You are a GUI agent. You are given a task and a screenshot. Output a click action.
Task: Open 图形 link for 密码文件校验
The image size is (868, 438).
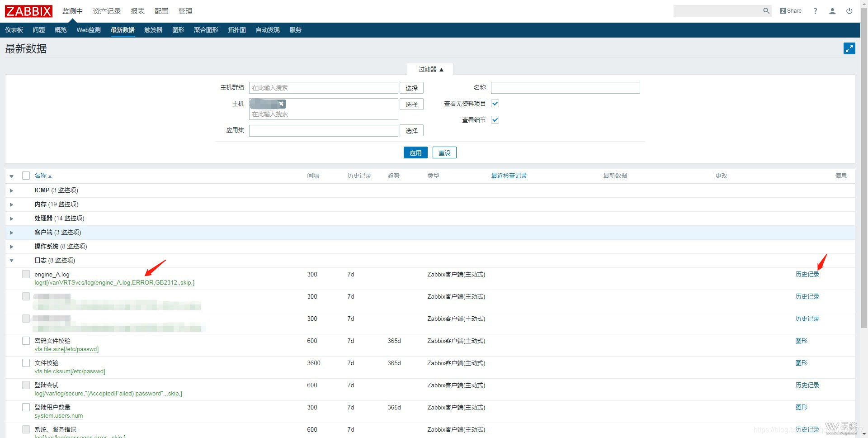pos(801,341)
